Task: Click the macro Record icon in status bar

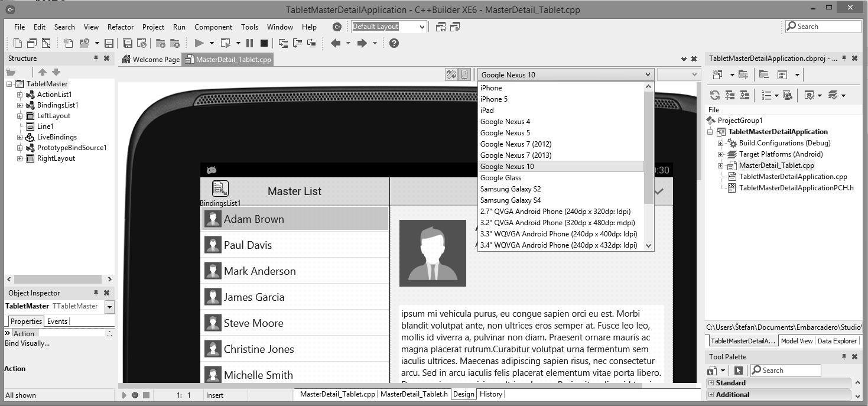Action: (x=135, y=395)
